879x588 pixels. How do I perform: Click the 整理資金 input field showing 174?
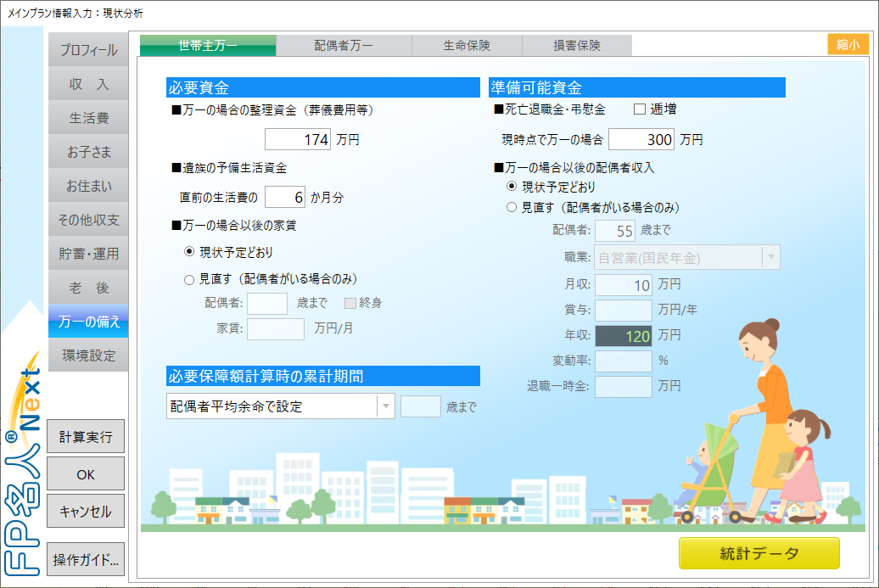point(298,140)
